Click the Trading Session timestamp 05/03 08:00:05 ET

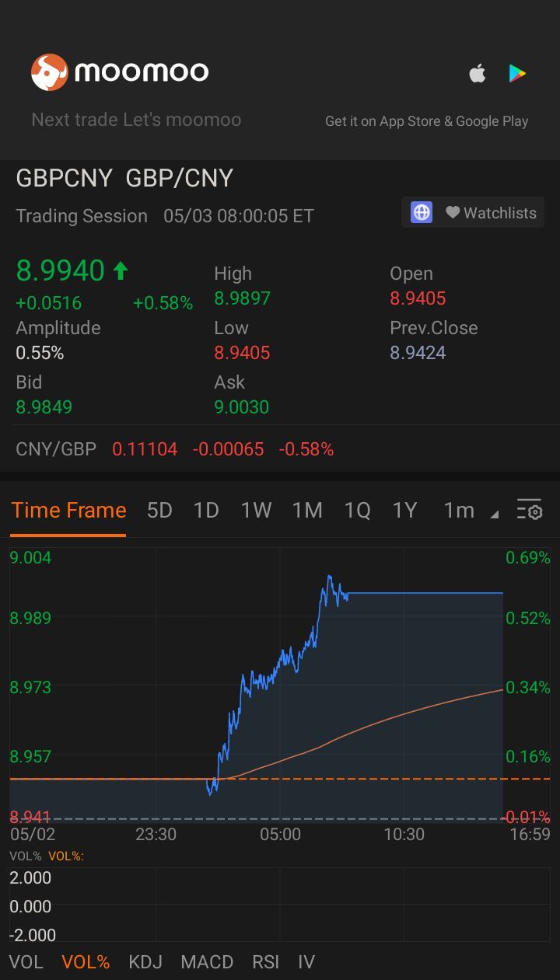(239, 216)
